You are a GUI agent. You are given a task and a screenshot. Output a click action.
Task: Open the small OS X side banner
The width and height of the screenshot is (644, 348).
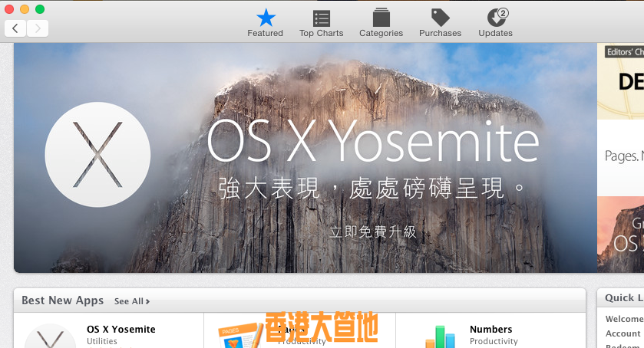coord(621,235)
